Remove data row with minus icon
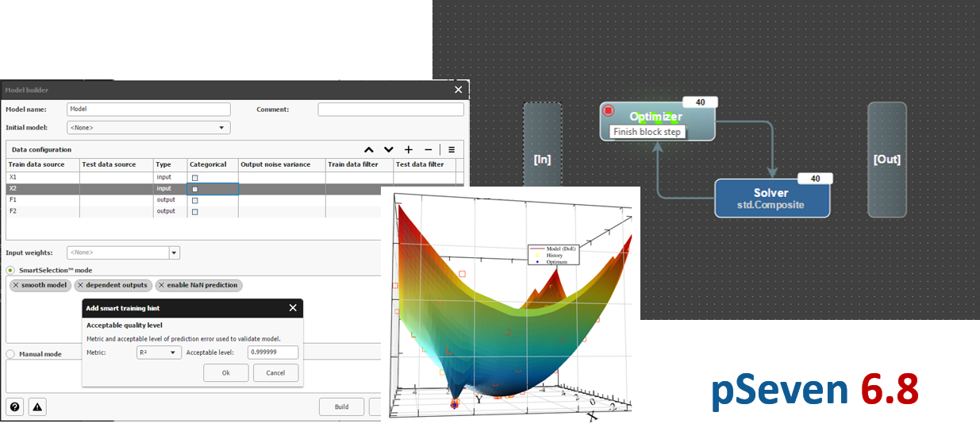This screenshot has height=443, width=980. [429, 149]
